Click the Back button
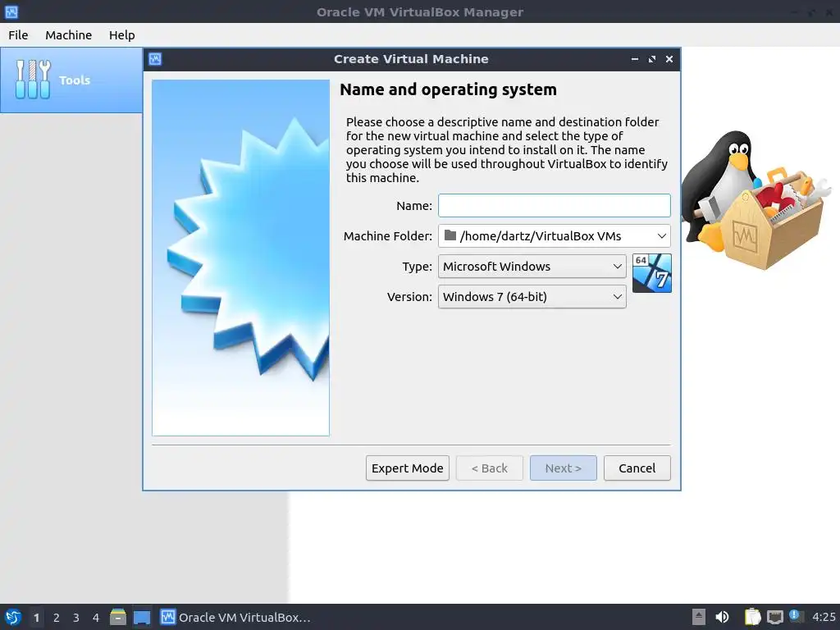Viewport: 840px width, 630px height. pyautogui.click(x=489, y=468)
